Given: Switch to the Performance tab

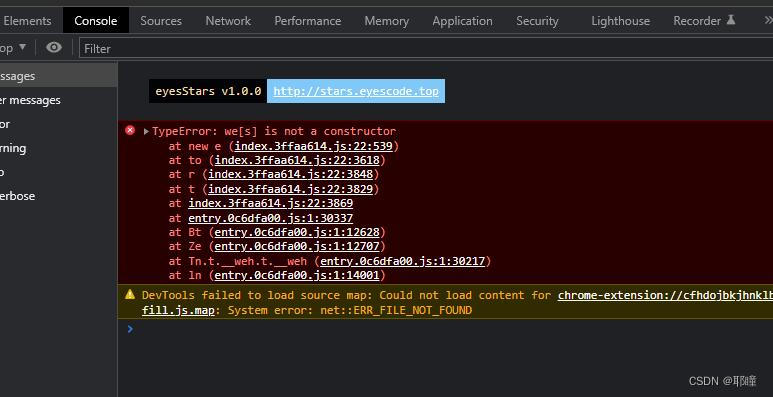Looking at the screenshot, I should point(308,21).
